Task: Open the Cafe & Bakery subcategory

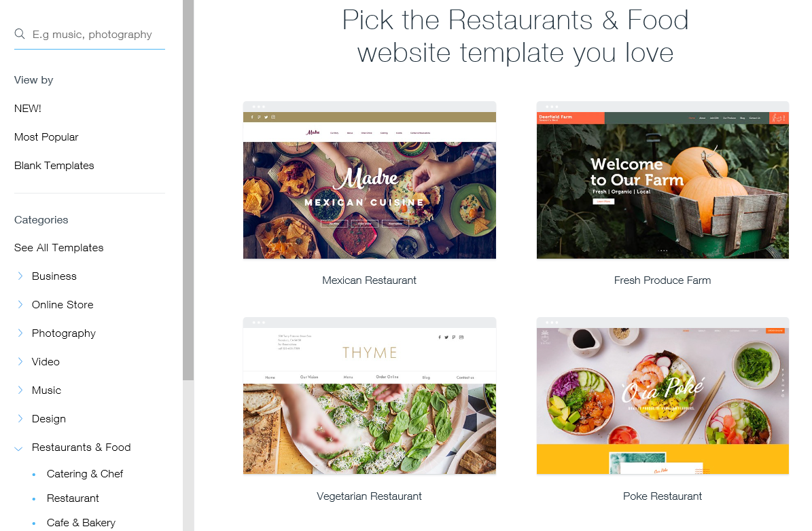Action: point(81,522)
